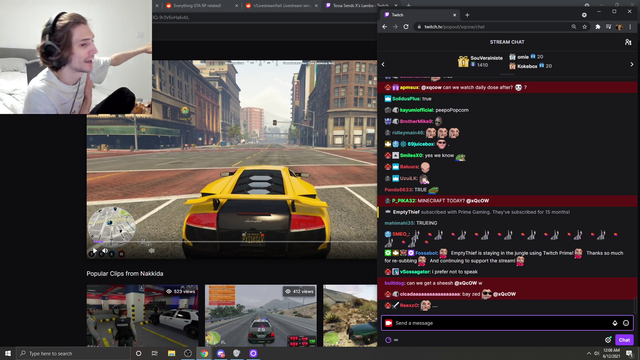The width and height of the screenshot is (640, 360).
Task: Open chat settings gear icon
Action: pos(608,340)
